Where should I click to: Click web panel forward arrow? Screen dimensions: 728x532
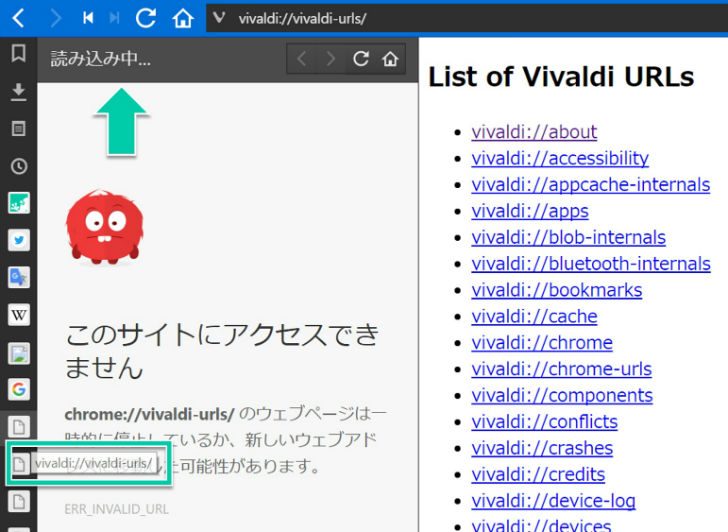(x=331, y=59)
